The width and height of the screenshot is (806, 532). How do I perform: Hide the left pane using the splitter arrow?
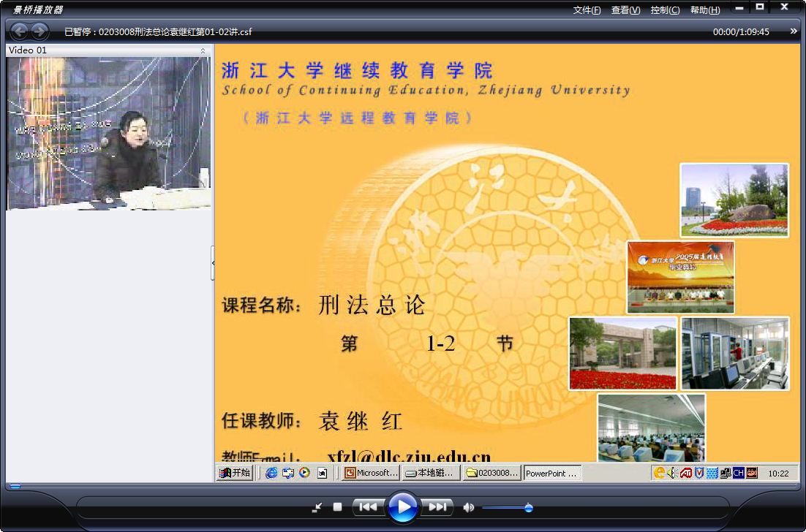pos(213,263)
